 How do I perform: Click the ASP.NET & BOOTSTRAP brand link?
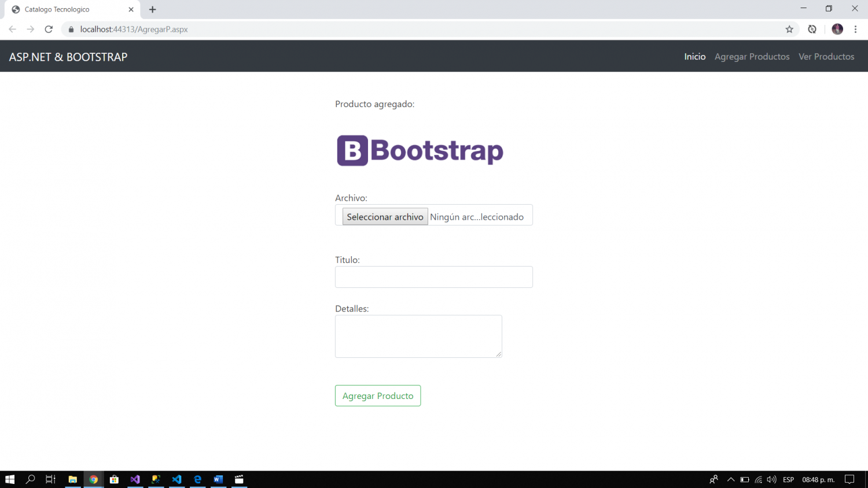pyautogui.click(x=68, y=57)
